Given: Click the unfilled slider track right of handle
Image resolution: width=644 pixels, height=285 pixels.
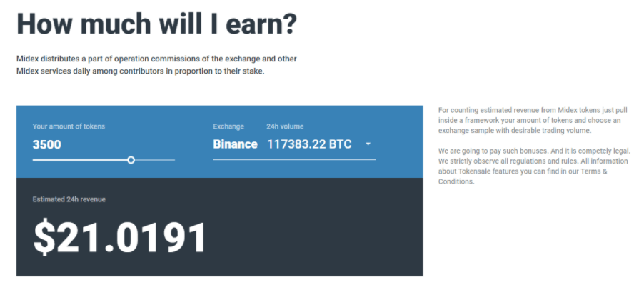Looking at the screenshot, I should point(155,160).
